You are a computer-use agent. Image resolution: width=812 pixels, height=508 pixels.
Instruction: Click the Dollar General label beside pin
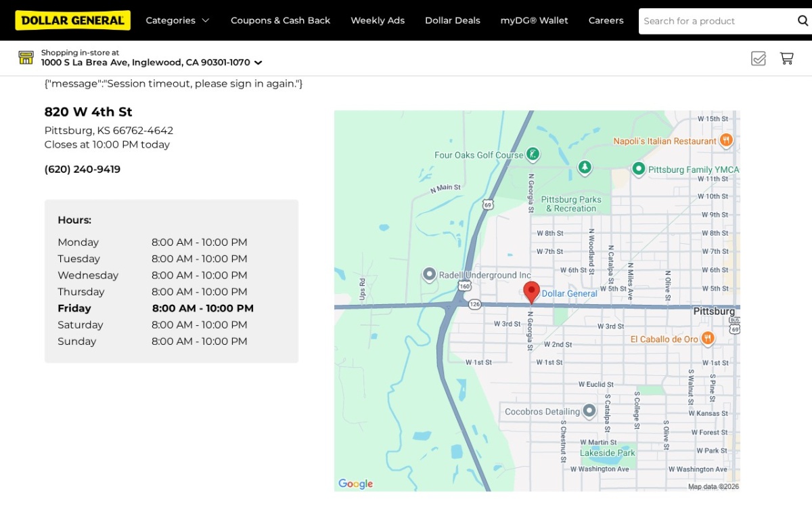point(570,293)
